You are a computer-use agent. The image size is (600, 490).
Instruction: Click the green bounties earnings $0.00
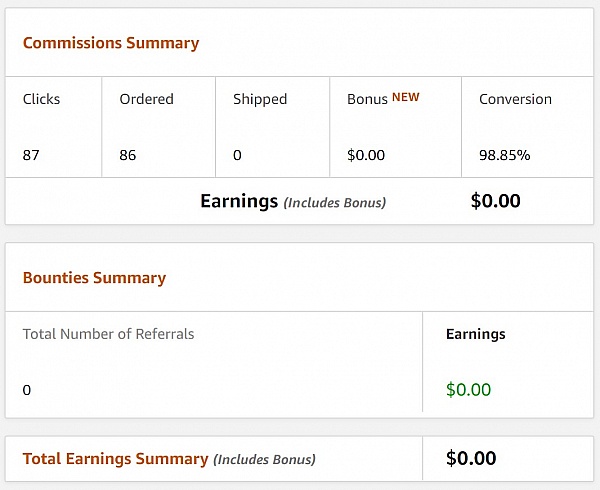coord(468,390)
